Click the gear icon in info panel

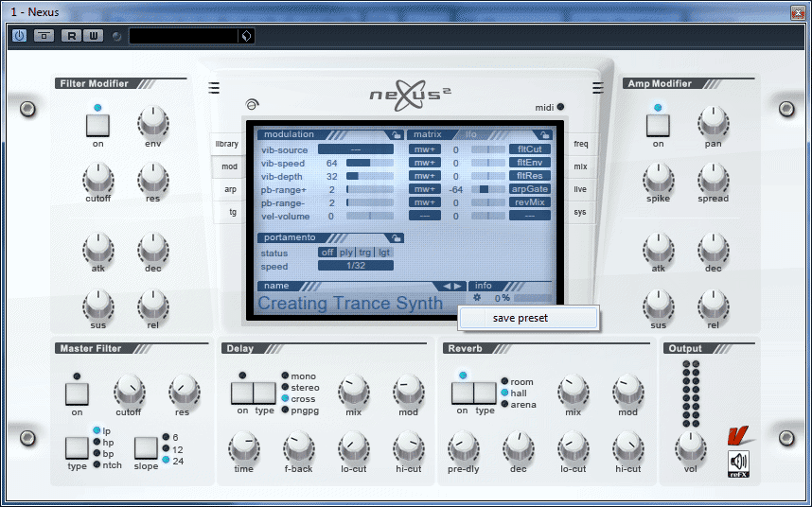pos(477,297)
